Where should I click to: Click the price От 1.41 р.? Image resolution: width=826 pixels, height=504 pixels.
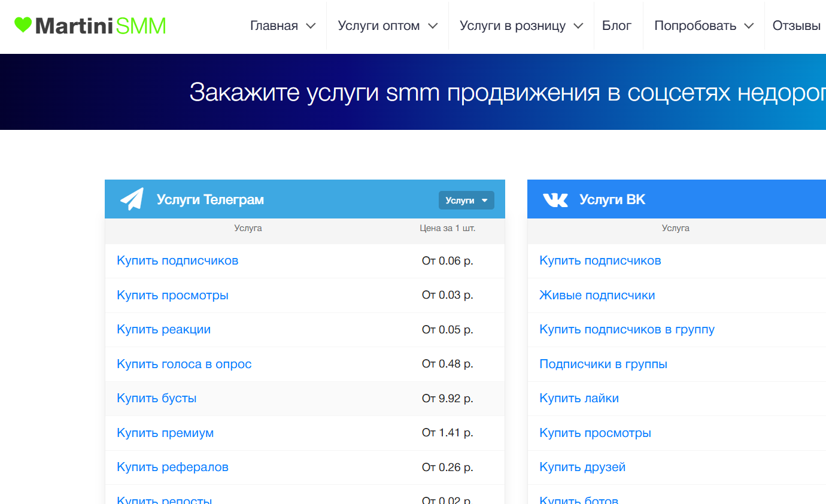448,433
